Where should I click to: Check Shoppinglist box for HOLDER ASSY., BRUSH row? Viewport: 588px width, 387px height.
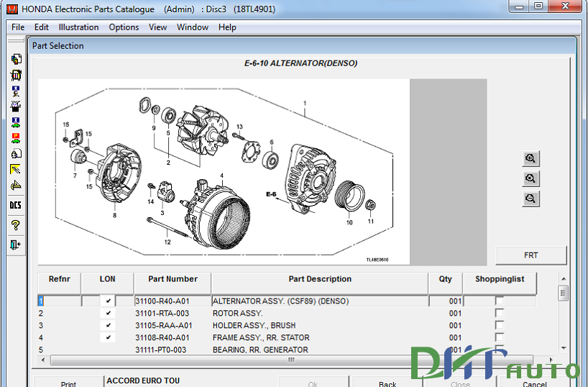tap(499, 325)
